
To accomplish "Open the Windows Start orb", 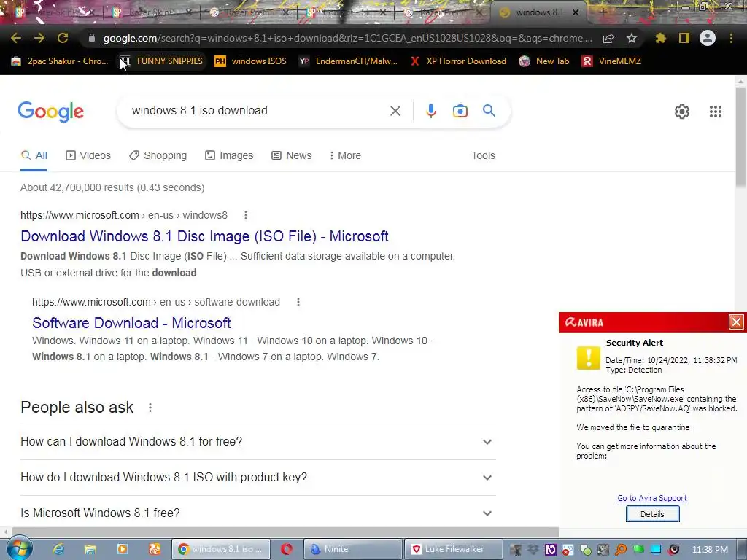I will (19, 548).
